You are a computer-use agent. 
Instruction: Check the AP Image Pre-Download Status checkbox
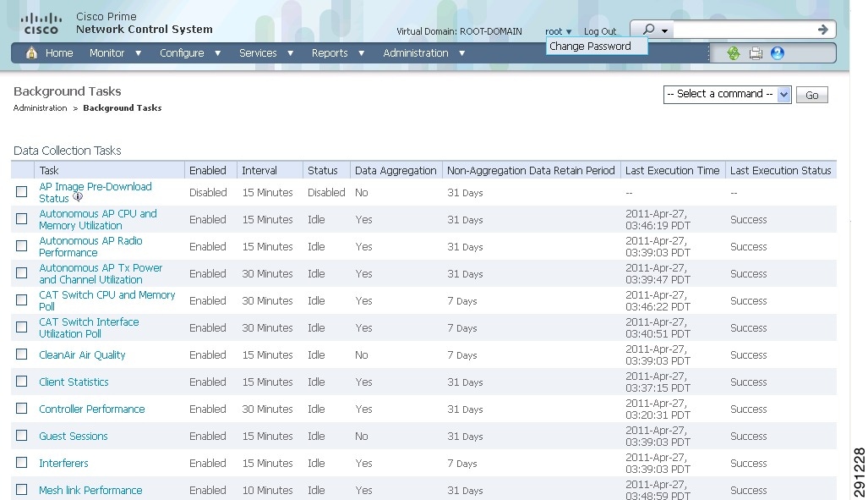22,192
